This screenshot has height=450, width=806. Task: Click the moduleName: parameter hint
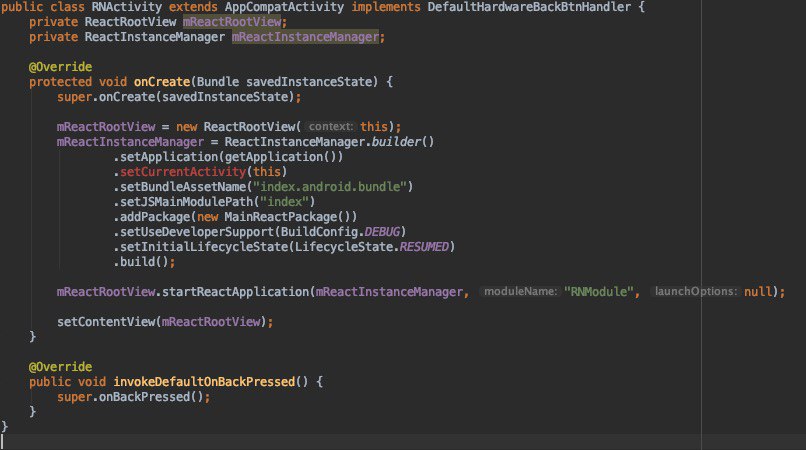click(520, 292)
